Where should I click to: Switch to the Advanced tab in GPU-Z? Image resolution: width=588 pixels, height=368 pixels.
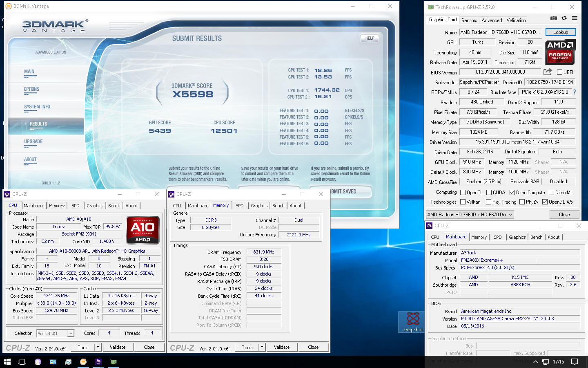click(492, 20)
